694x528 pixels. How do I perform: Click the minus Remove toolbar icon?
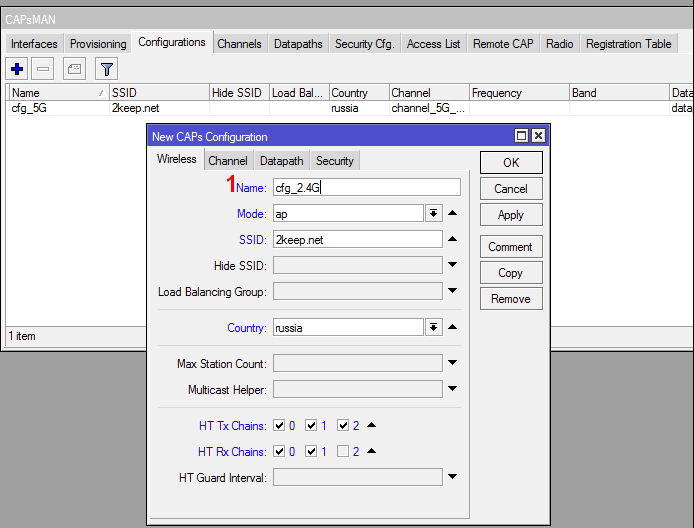click(43, 68)
